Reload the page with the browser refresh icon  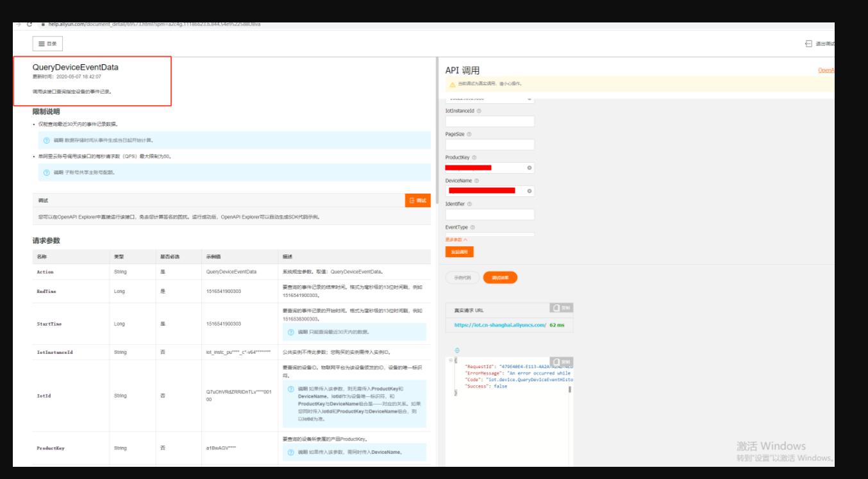[29, 24]
